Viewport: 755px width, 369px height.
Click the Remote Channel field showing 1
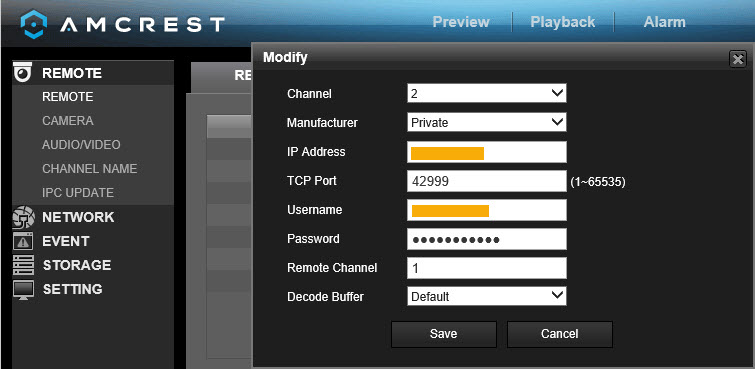[x=486, y=268]
